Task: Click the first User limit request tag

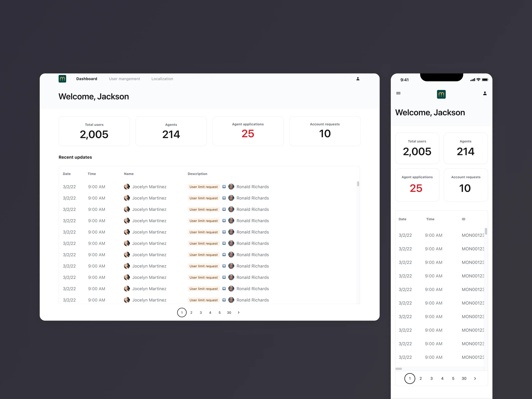Action: 203,187
